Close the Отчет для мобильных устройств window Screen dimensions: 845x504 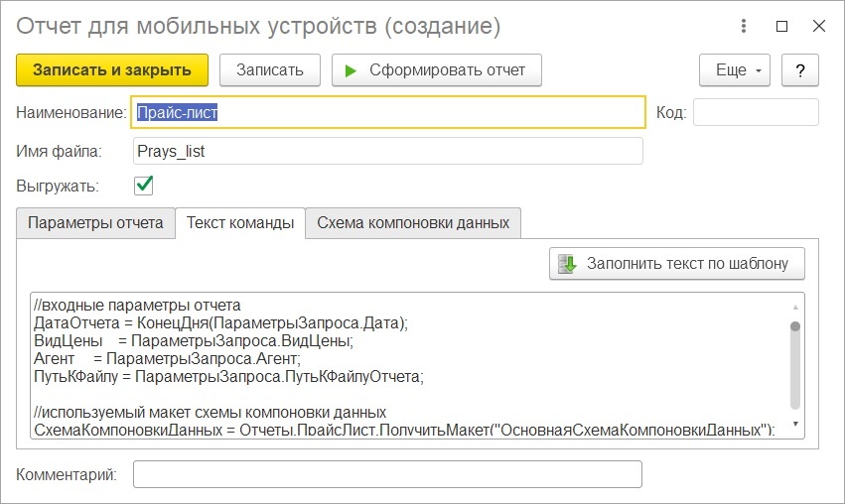point(818,26)
